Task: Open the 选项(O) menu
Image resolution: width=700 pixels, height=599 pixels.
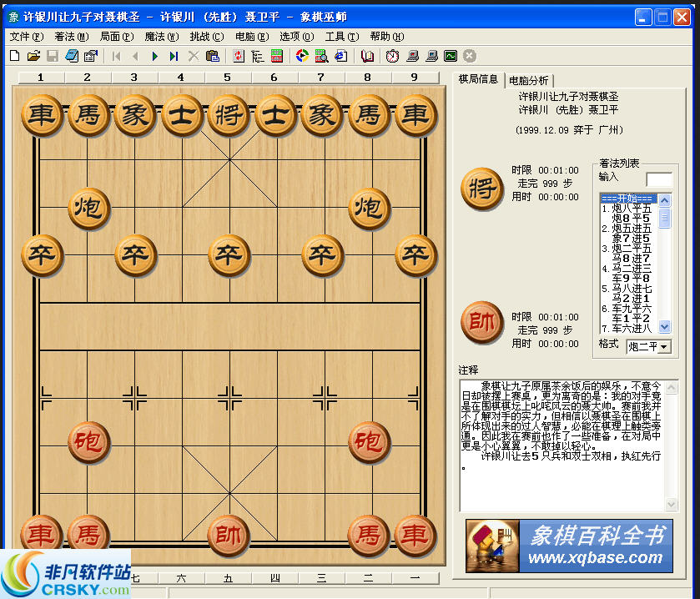Action: [x=297, y=37]
